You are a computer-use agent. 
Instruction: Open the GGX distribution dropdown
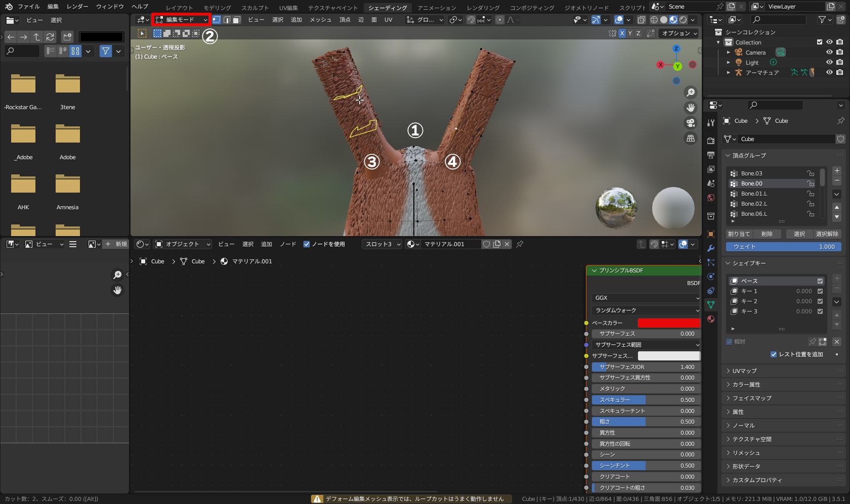[x=646, y=298]
